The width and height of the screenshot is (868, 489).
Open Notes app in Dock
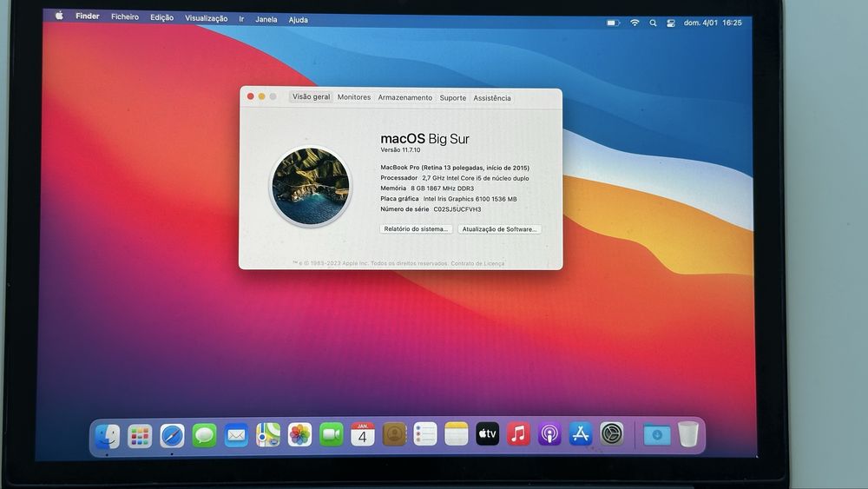pyautogui.click(x=457, y=433)
